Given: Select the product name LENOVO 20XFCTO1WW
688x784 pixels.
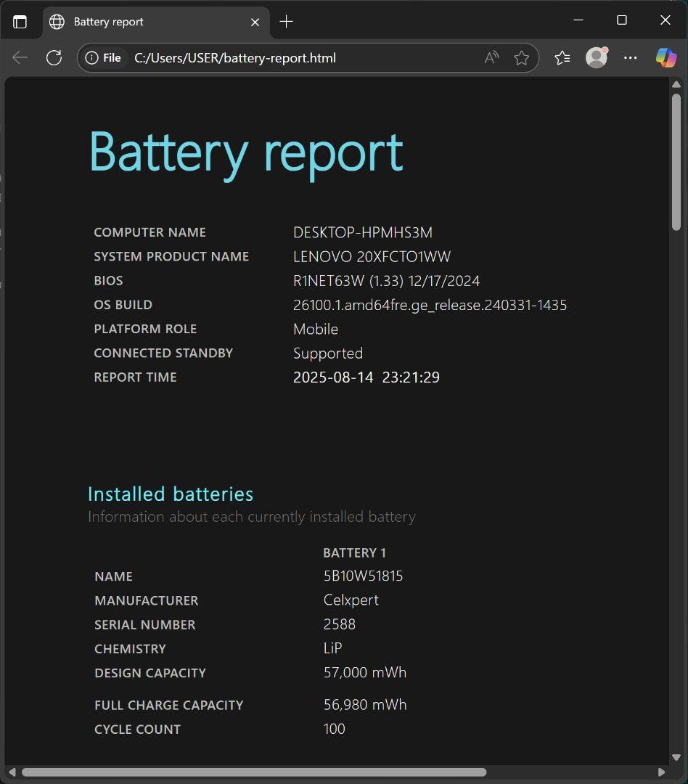Looking at the screenshot, I should pyautogui.click(x=372, y=256).
